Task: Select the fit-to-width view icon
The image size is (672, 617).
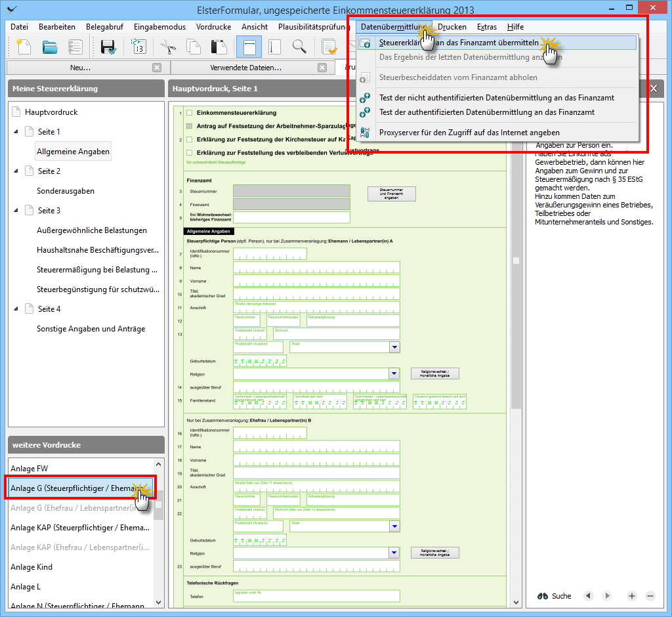Action: point(249,47)
